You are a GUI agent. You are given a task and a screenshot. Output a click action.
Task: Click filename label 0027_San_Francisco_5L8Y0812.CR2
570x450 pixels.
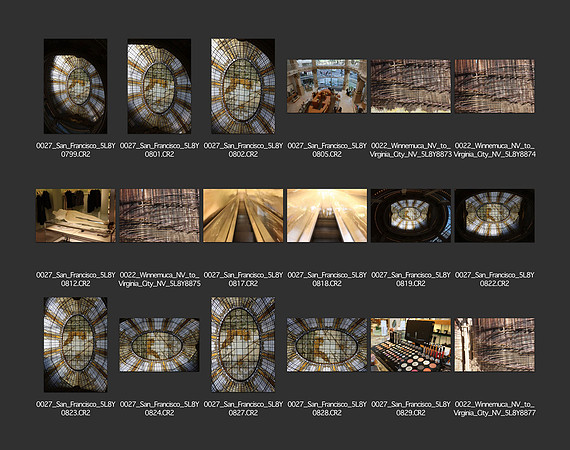(76, 279)
